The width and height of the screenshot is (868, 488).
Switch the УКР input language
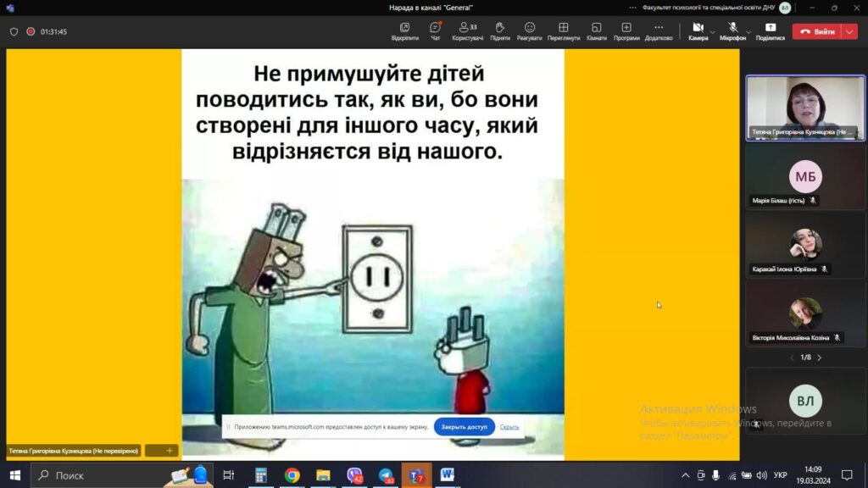(781, 475)
